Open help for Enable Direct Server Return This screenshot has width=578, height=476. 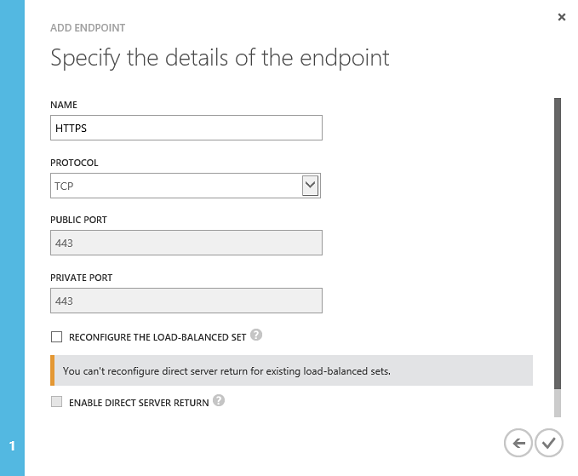pos(219,400)
